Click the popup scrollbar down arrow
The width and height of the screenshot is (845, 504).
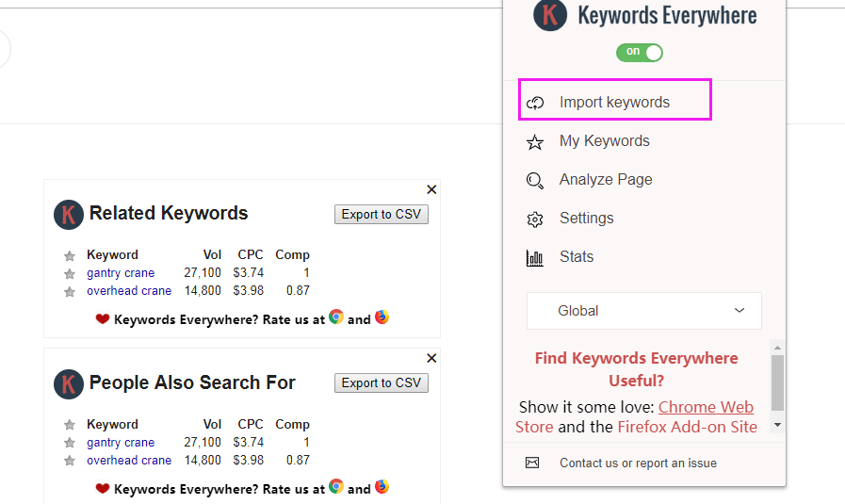777,425
